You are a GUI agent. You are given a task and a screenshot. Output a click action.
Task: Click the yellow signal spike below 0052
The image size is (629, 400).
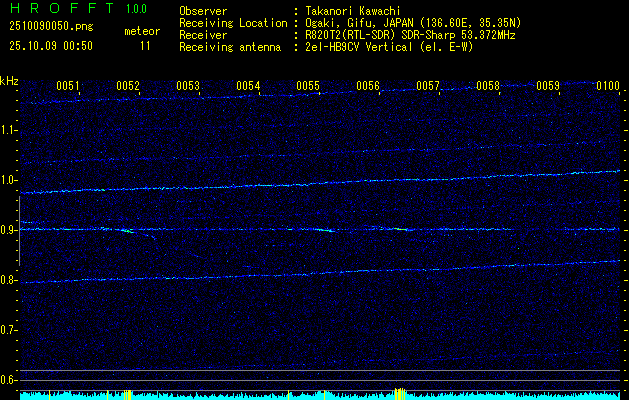click(127, 394)
